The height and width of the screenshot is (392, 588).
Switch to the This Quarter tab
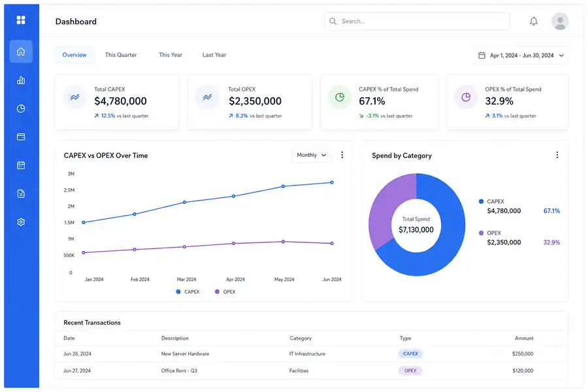point(121,55)
